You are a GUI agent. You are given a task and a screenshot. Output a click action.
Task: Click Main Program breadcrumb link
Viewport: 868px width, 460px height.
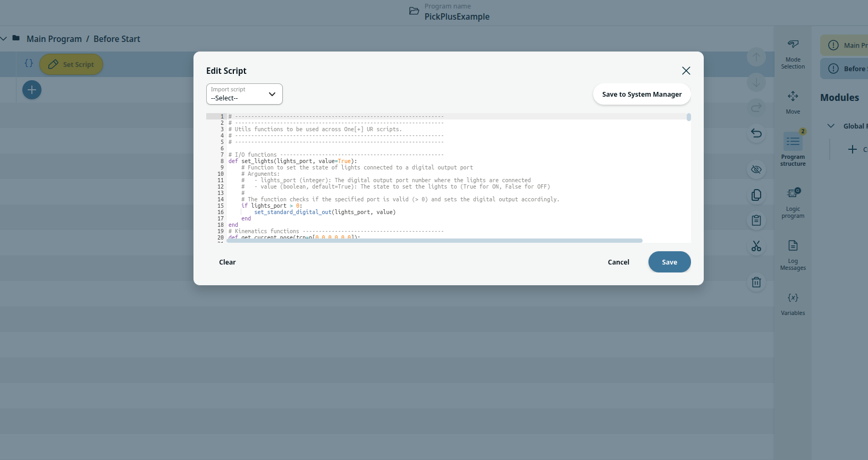pos(54,39)
